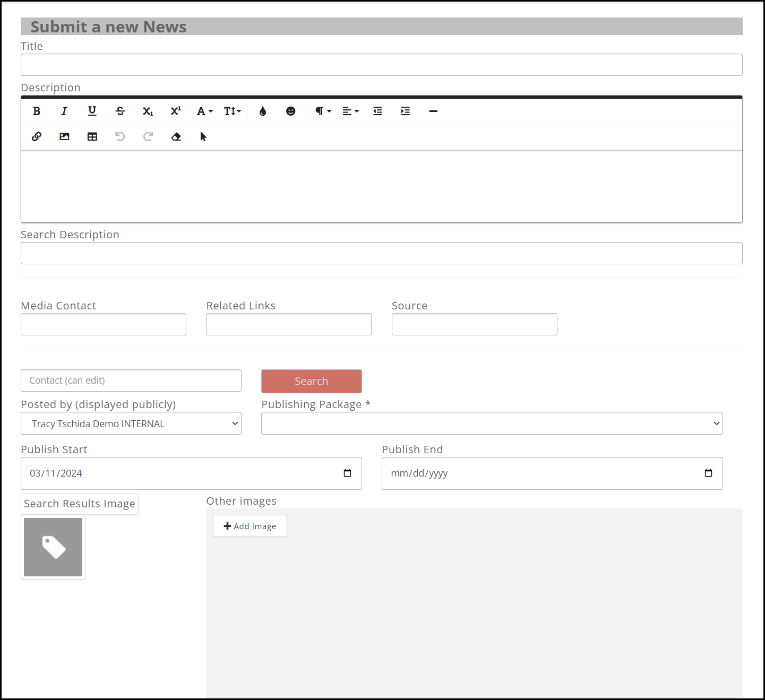Insert a table in the editor

tap(92, 136)
